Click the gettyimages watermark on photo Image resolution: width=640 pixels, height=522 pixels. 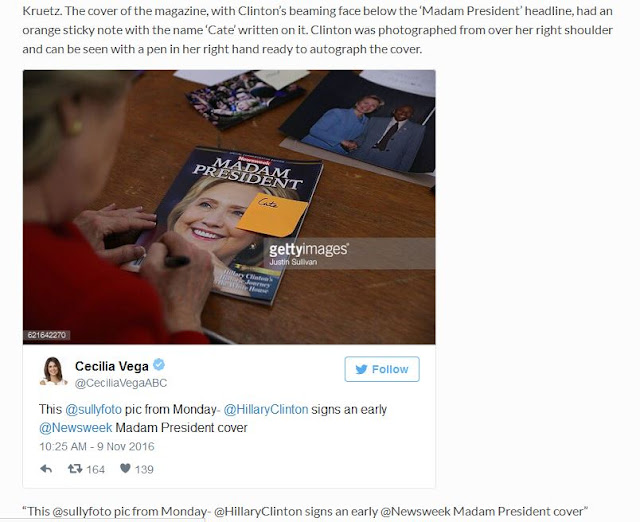pos(309,249)
